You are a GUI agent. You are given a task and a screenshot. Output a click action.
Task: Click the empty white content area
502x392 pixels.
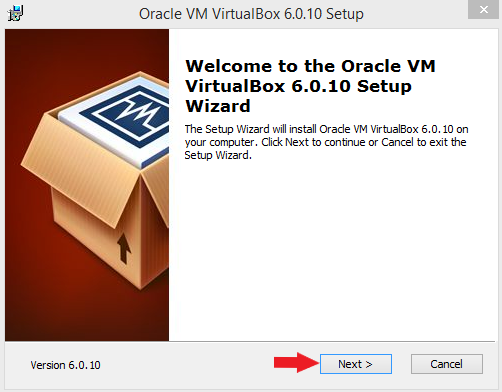tap(332, 250)
